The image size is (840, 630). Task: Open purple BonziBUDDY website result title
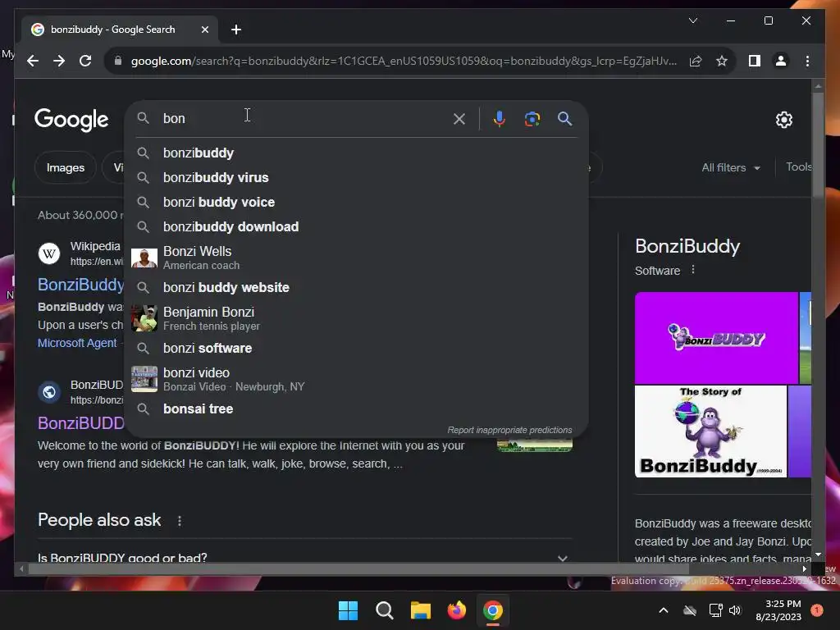pos(80,423)
